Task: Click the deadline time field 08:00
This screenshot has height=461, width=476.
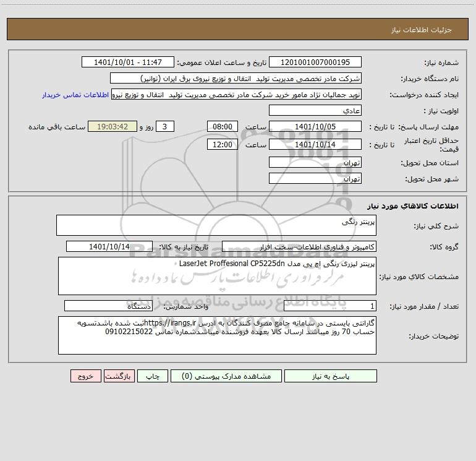Action: 222,126
